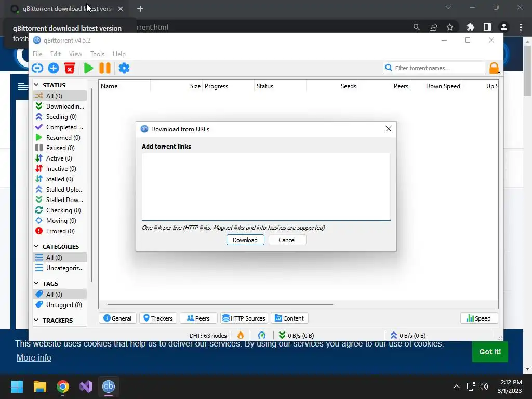Switch to the Trackers tab
The height and width of the screenshot is (399, 532).
click(x=158, y=318)
